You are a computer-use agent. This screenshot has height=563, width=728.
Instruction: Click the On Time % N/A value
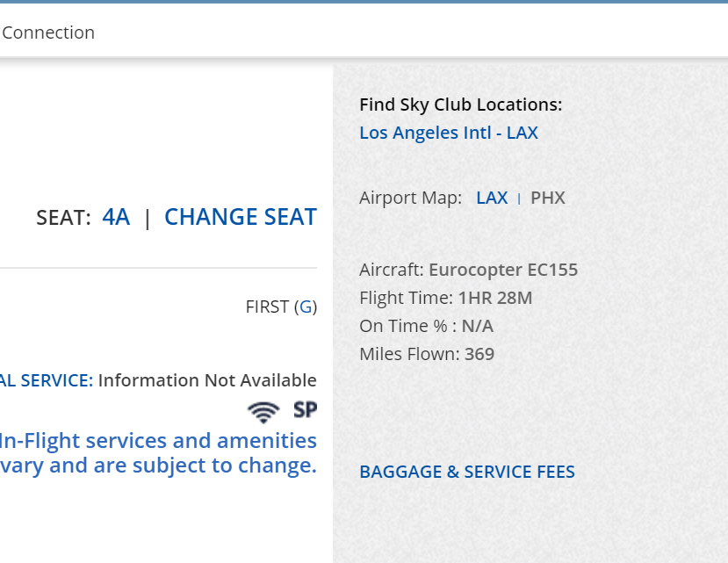[x=477, y=326]
